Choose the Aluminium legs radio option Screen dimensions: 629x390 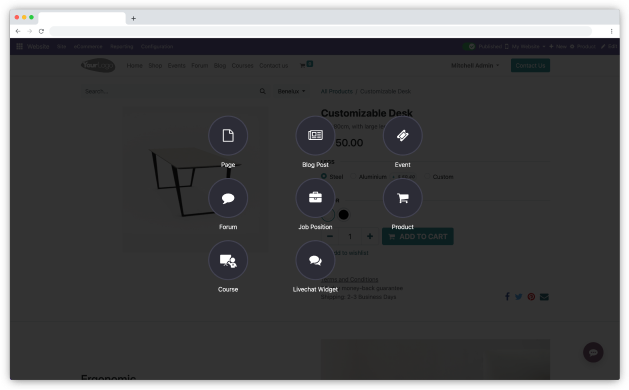353,177
